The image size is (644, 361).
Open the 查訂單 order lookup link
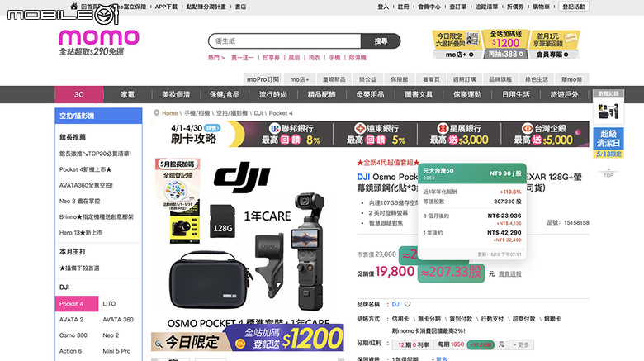[x=458, y=7]
